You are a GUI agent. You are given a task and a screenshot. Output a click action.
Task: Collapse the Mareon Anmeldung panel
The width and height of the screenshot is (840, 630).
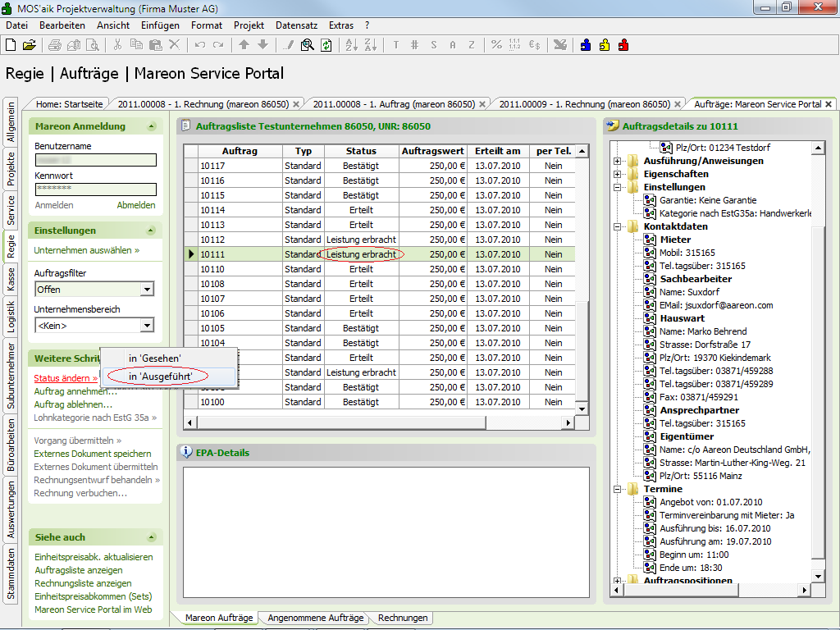tap(152, 126)
